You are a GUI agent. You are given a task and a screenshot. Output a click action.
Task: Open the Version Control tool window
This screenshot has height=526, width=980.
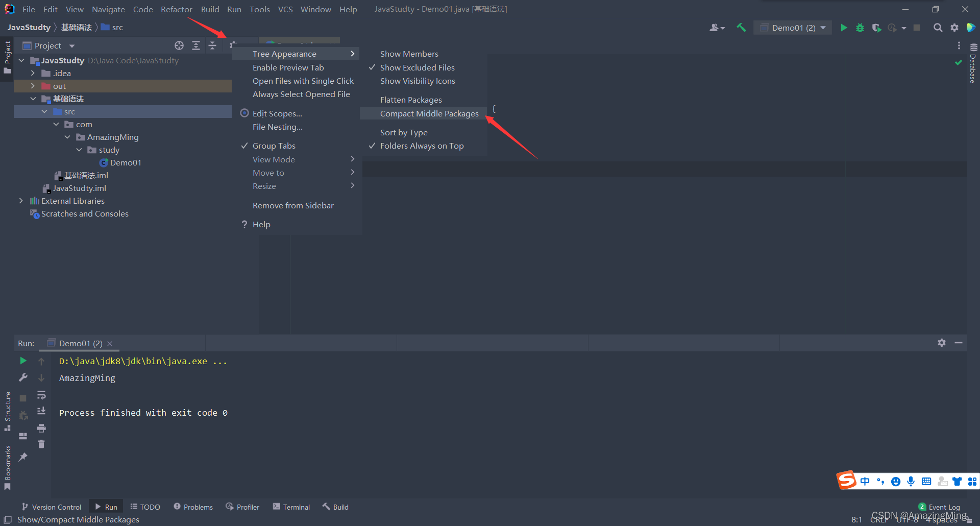point(52,507)
